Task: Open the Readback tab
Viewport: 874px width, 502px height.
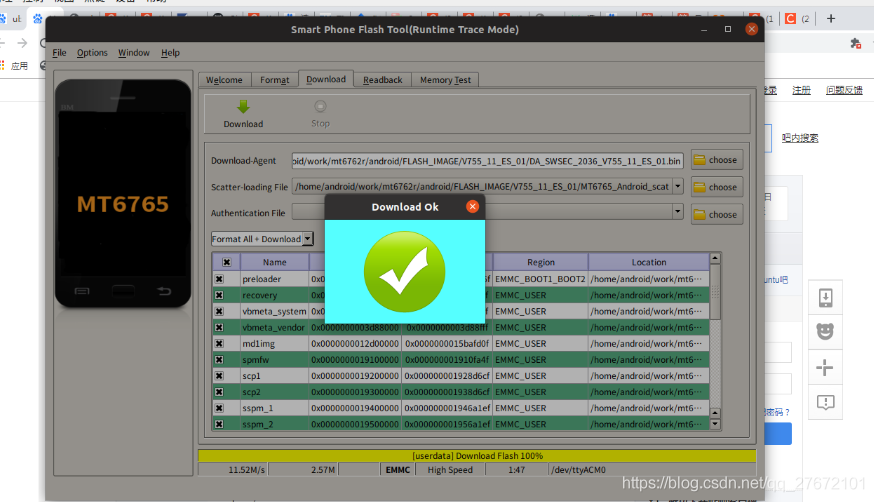Action: (382, 80)
